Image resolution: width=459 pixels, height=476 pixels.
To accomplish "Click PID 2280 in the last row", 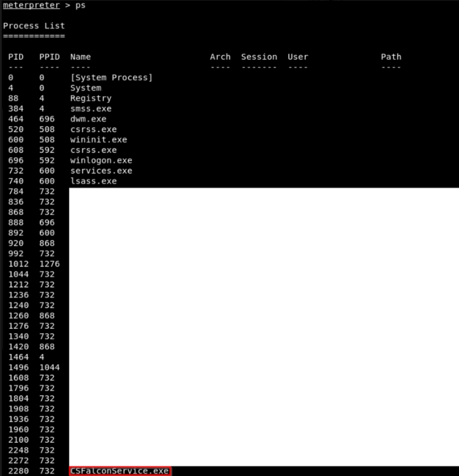I will pos(19,471).
